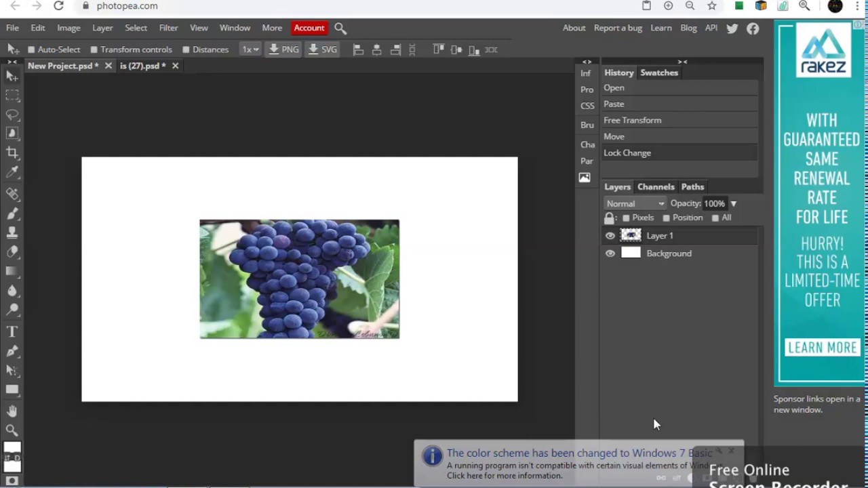
Task: Click LEARN MORE in the Rakez ad
Action: (823, 348)
